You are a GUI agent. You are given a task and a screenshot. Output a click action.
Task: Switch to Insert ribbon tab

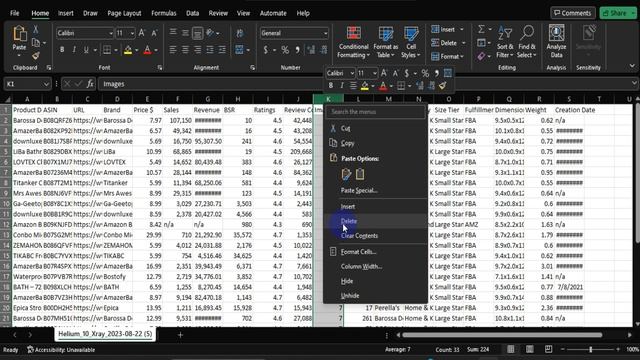pos(66,13)
